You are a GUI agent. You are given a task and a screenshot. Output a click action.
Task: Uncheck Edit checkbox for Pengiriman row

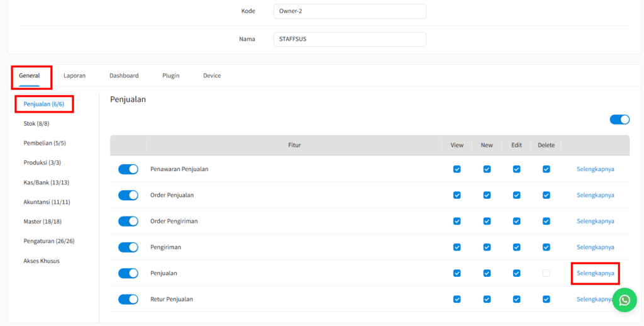(516, 247)
